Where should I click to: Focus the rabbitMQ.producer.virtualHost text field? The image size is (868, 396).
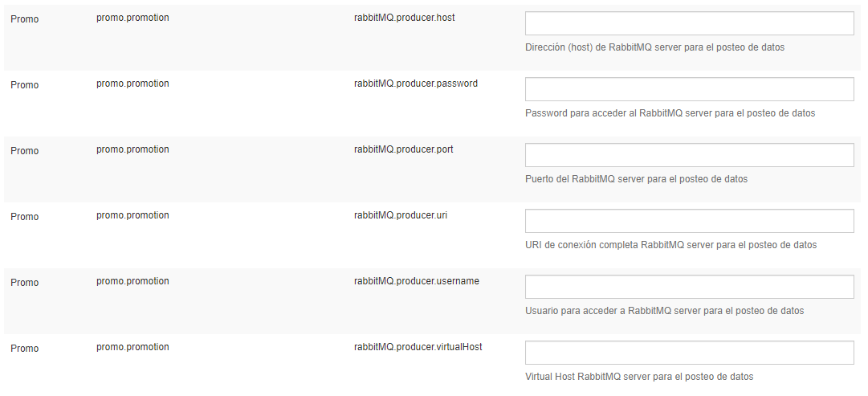point(689,353)
